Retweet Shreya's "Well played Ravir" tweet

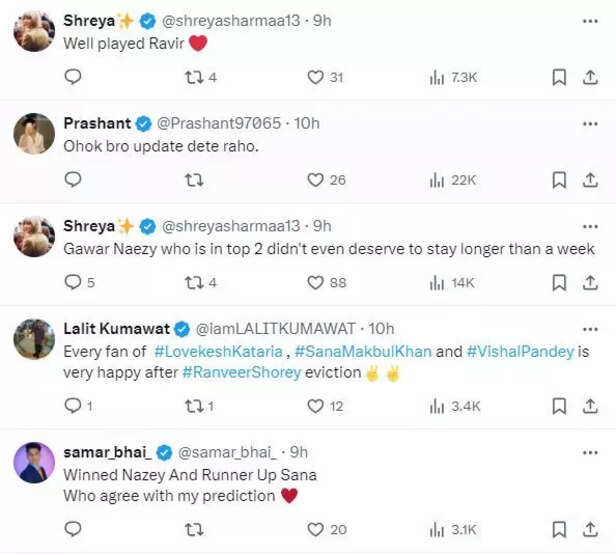196,77
